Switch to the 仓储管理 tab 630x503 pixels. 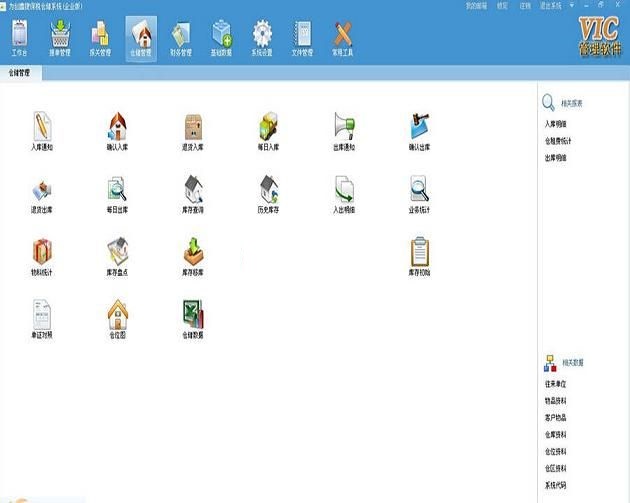click(20, 73)
